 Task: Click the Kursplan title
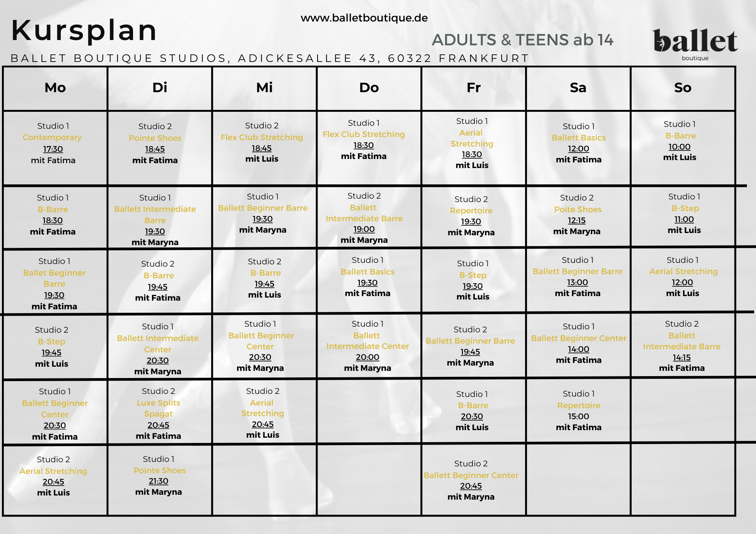[x=84, y=30]
